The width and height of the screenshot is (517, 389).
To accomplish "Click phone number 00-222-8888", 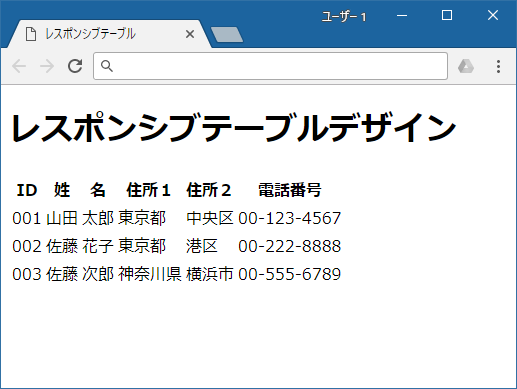I will (x=290, y=246).
